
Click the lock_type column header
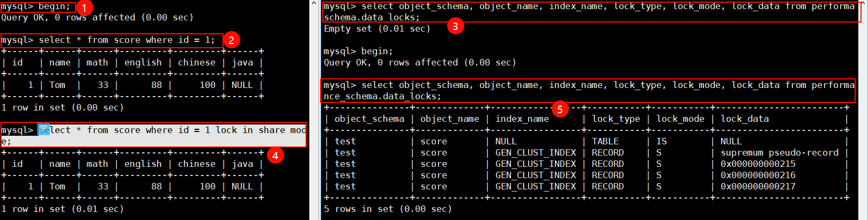click(615, 119)
